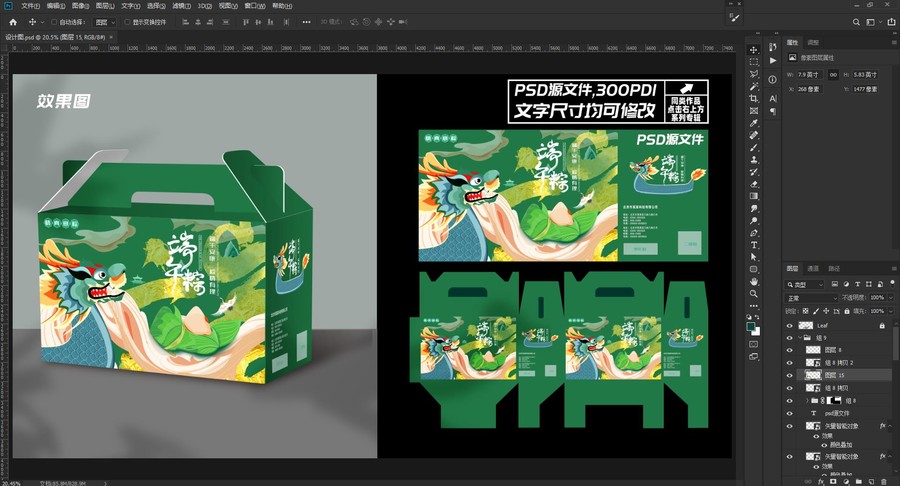Select the Path Selection tool
Screen dimensions: 900x486
(754, 257)
